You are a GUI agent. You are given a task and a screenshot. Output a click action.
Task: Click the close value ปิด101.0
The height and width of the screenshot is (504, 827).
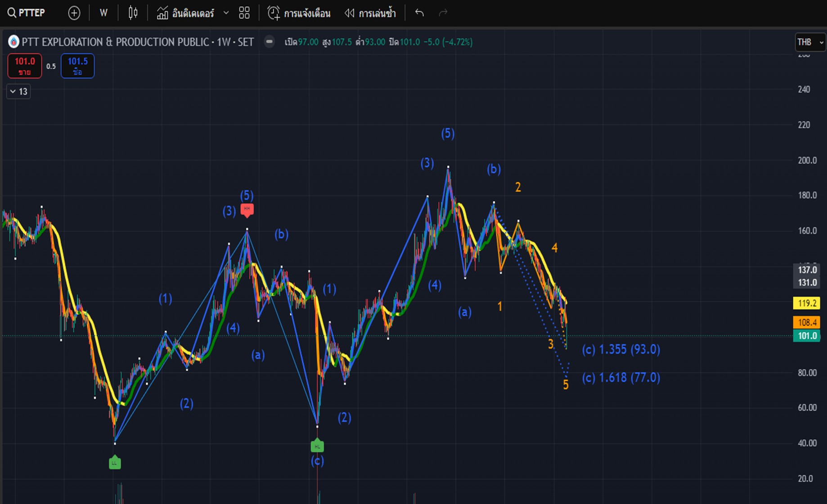coord(404,42)
